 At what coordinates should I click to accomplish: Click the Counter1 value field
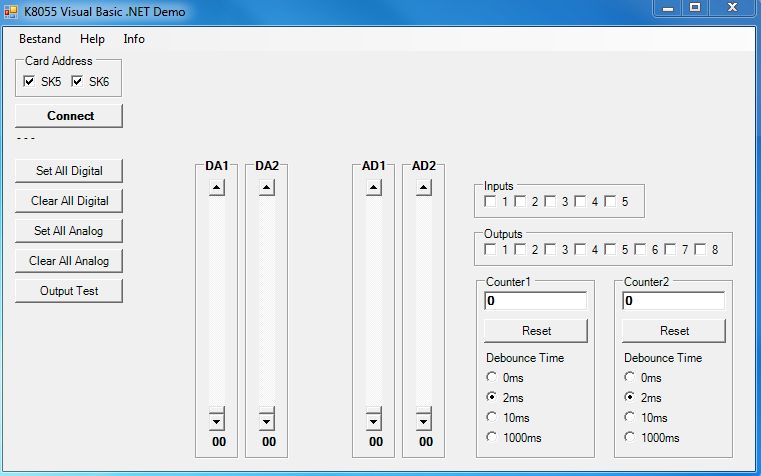[535, 301]
